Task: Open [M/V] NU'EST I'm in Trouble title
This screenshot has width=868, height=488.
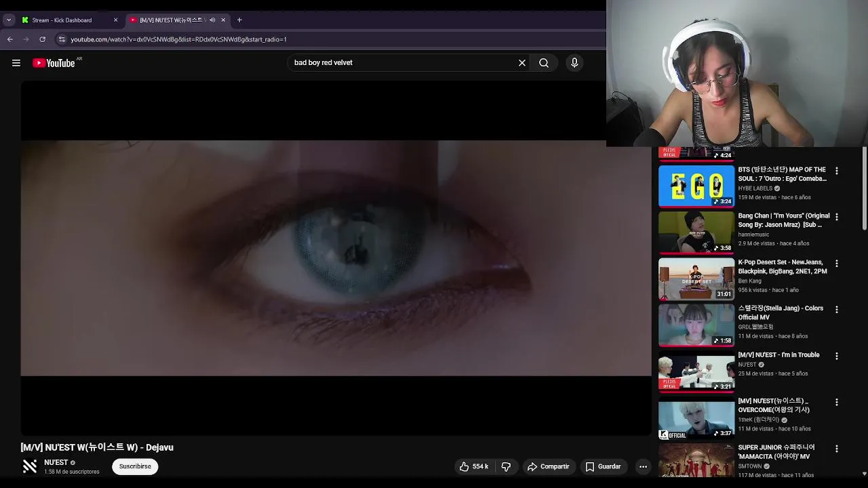Action: (x=778, y=355)
